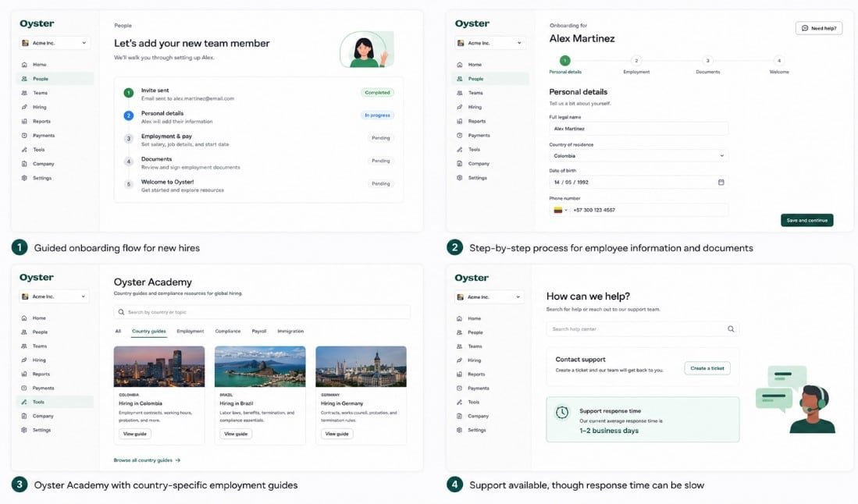This screenshot has height=504, width=858.
Task: Select the 'Invite sent' onboarding step row
Action: [x=259, y=94]
